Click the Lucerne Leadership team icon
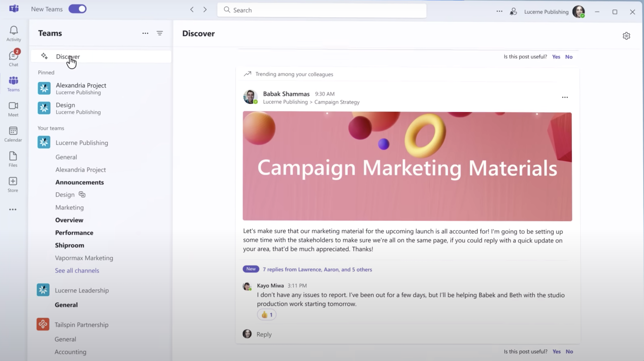This screenshot has width=644, height=361. tap(43, 290)
